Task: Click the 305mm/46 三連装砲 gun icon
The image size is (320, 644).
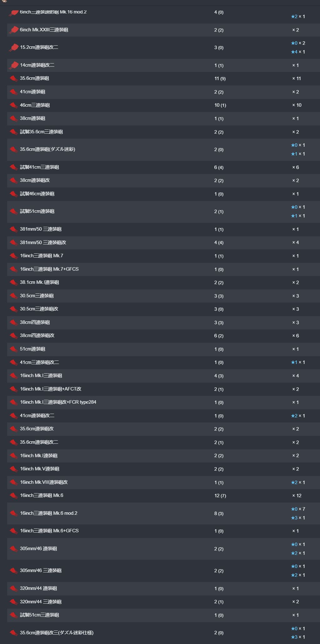Action: (x=13, y=571)
